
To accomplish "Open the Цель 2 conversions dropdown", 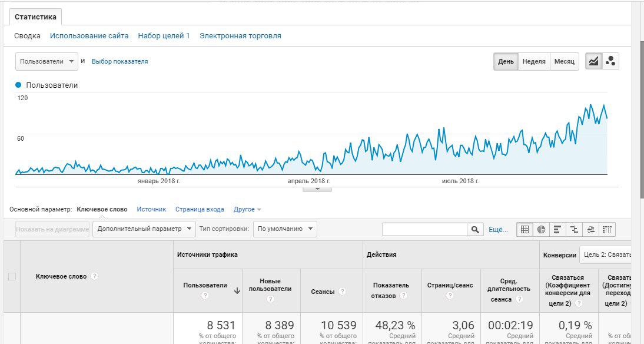I will [x=605, y=255].
